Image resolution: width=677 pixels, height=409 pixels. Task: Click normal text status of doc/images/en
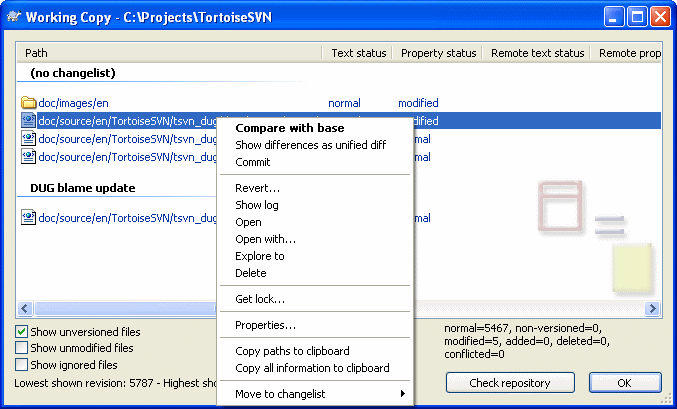click(x=344, y=103)
